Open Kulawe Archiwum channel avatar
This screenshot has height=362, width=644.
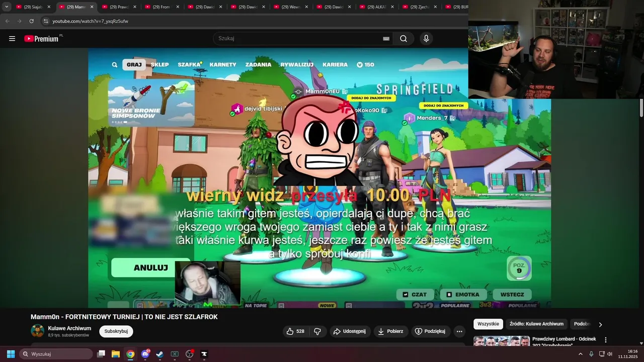[x=37, y=331]
